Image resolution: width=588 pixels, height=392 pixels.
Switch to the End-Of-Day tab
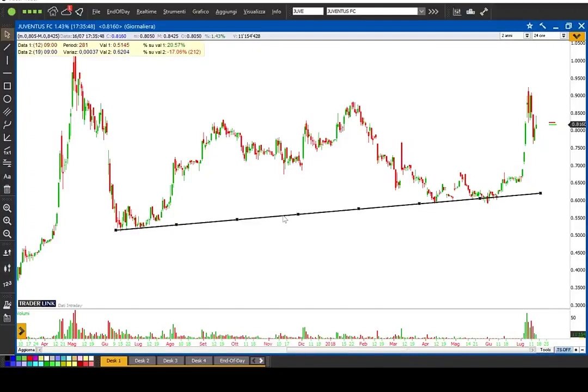click(x=232, y=360)
